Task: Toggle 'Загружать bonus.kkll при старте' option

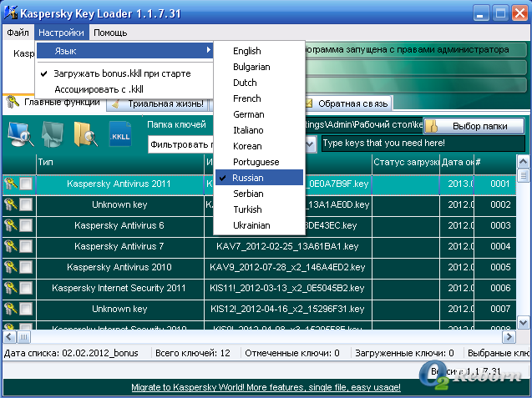Action: 124,73
